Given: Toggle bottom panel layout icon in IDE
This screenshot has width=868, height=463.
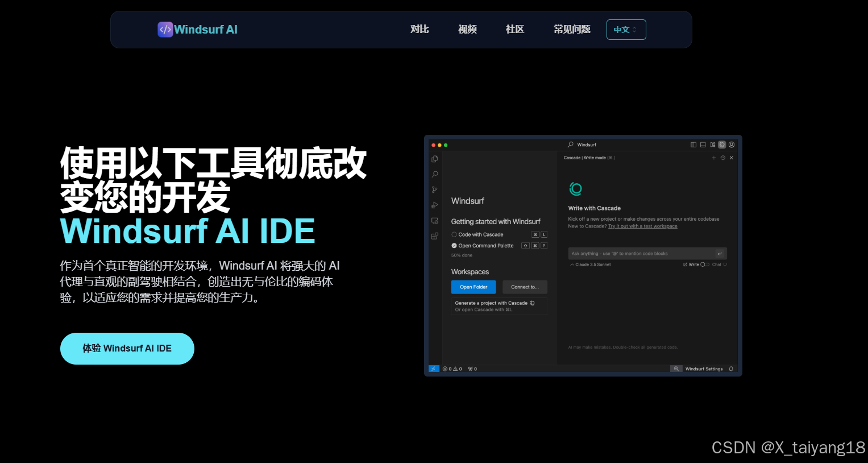Looking at the screenshot, I should [703, 145].
